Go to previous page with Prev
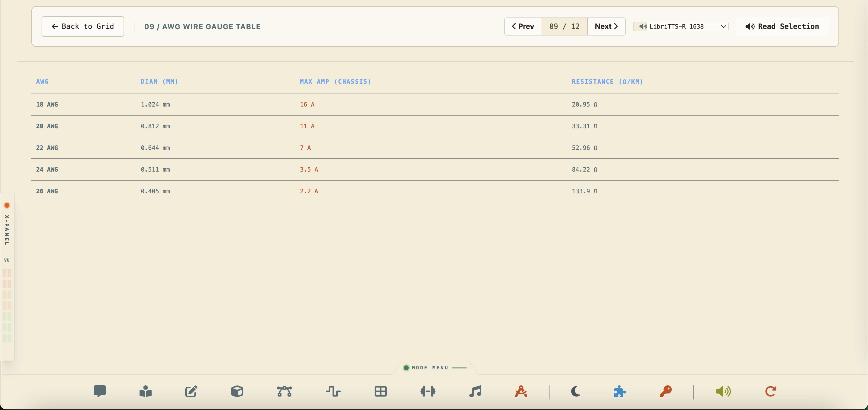Image resolution: width=868 pixels, height=410 pixels. click(523, 26)
